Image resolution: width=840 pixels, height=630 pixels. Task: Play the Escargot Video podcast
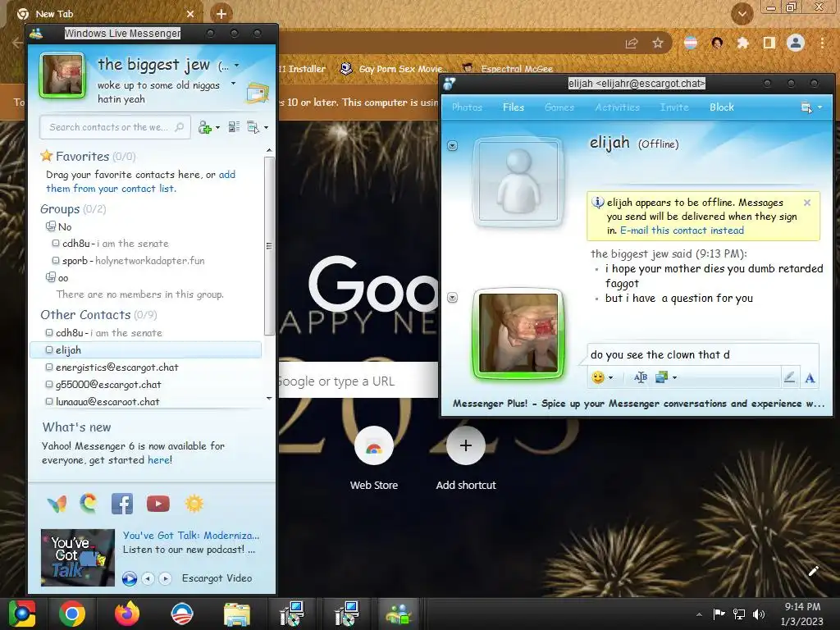(x=129, y=578)
